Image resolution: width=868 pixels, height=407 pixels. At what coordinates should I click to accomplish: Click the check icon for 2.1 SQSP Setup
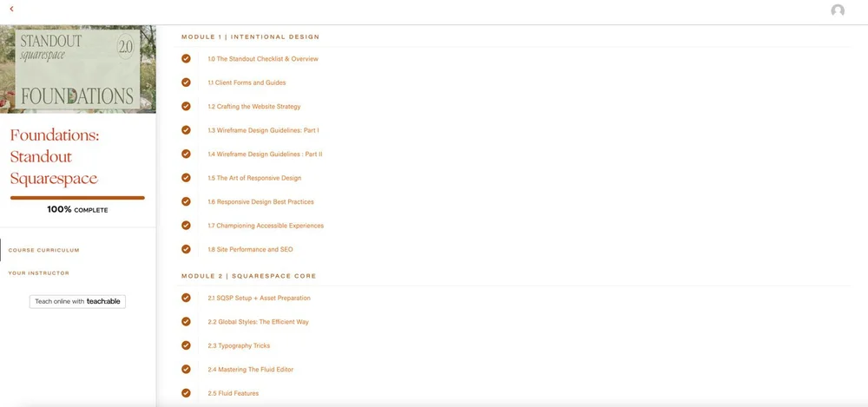pyautogui.click(x=186, y=298)
